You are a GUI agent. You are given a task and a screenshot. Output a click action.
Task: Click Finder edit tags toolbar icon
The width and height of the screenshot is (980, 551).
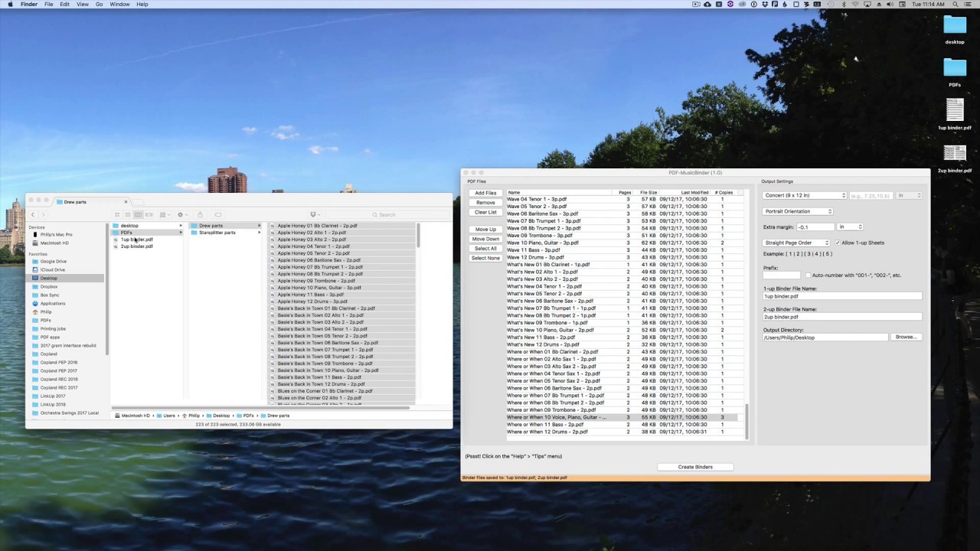pos(218,214)
